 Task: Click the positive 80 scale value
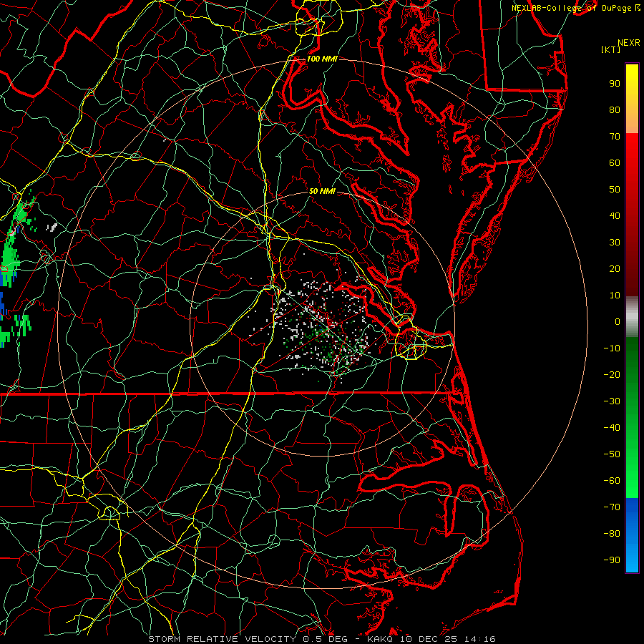coord(615,109)
